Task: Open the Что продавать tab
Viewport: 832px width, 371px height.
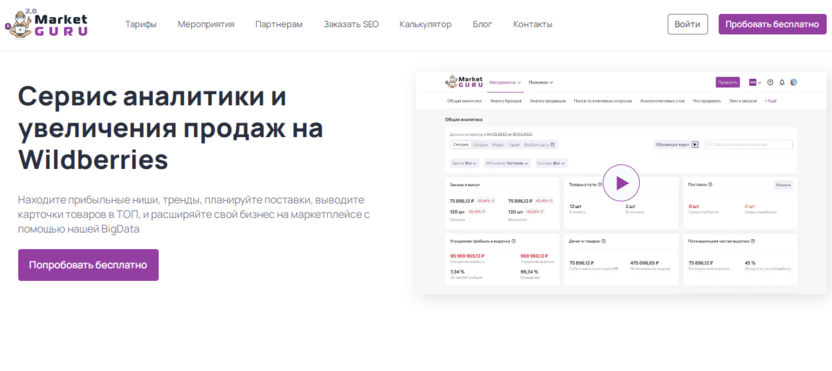Action: pos(706,100)
